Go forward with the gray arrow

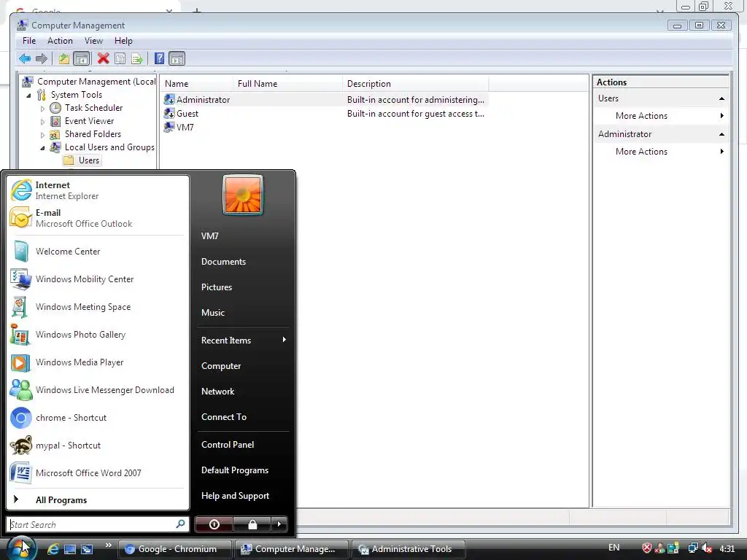click(42, 58)
